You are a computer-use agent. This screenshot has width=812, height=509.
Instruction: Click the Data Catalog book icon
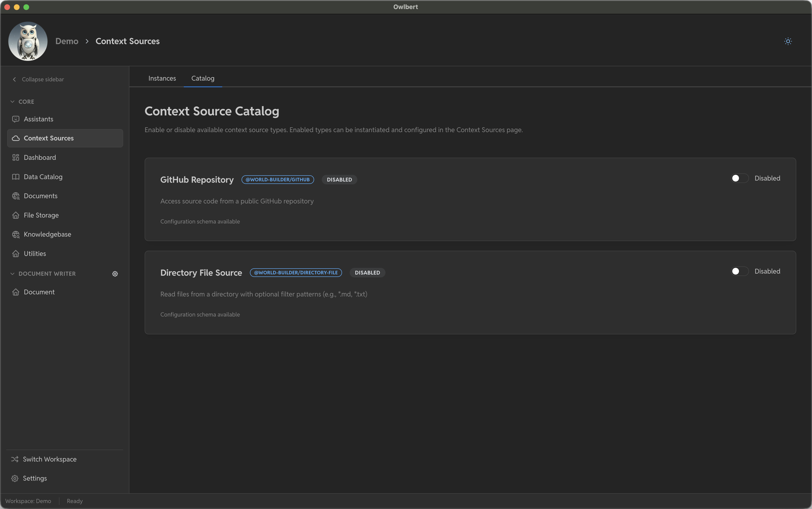pos(16,177)
